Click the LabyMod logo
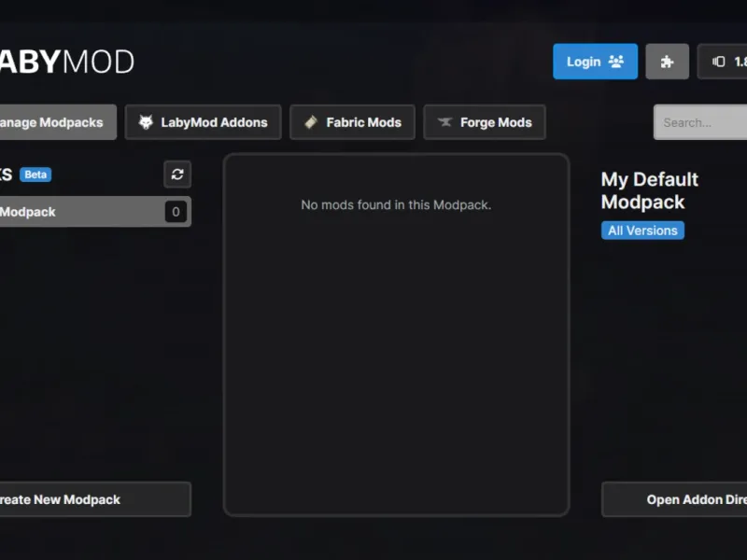This screenshot has height=560, width=747. coord(67,62)
